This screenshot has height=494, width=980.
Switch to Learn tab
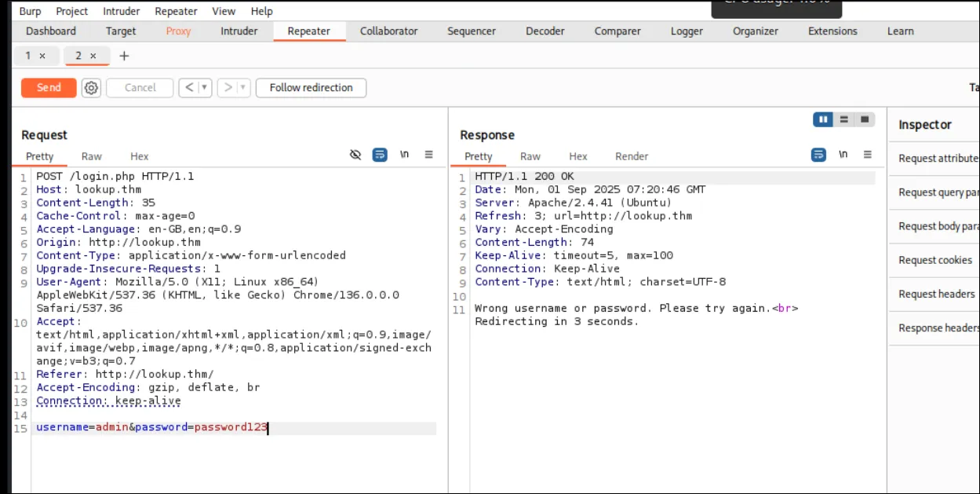pyautogui.click(x=900, y=31)
